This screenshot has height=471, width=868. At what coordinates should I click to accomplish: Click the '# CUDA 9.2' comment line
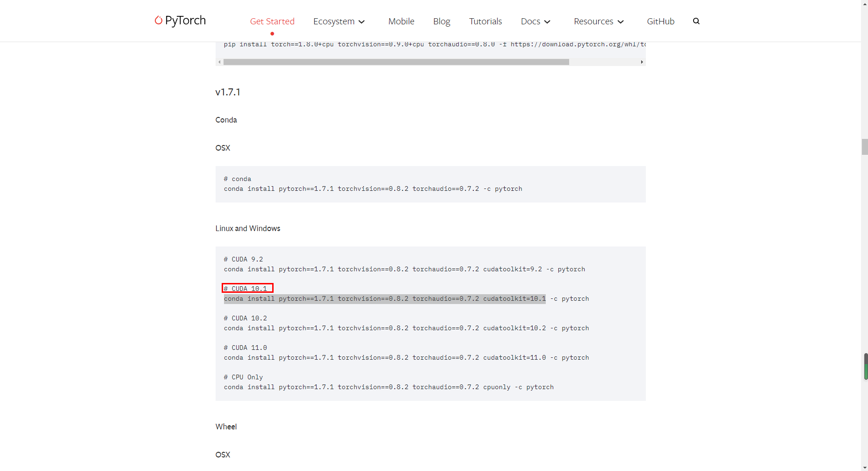[243, 259]
